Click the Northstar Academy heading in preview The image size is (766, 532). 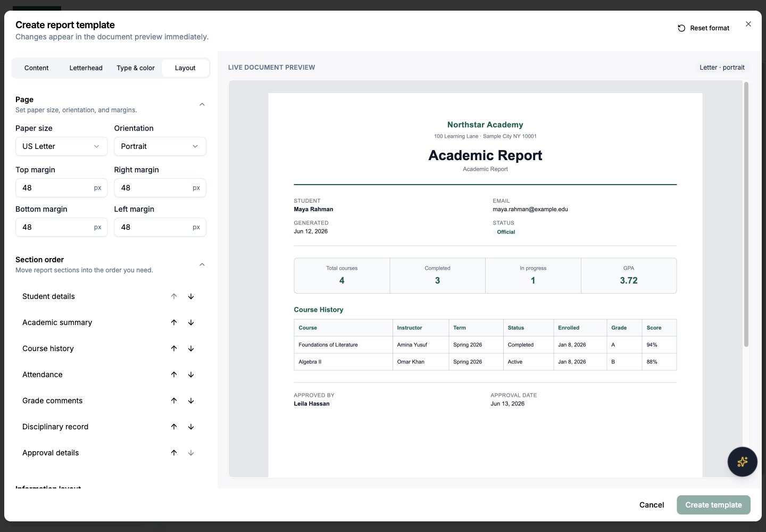(x=485, y=124)
